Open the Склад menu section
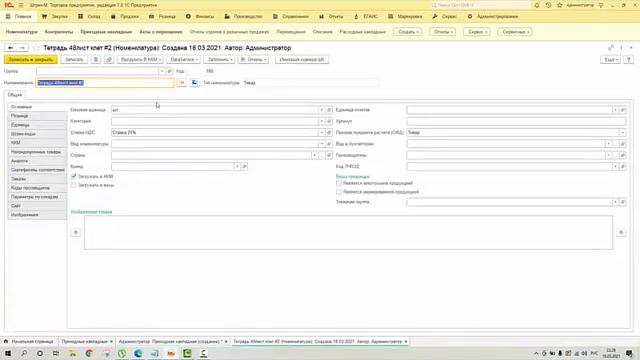Screen dimensions: 640x360 89,16
